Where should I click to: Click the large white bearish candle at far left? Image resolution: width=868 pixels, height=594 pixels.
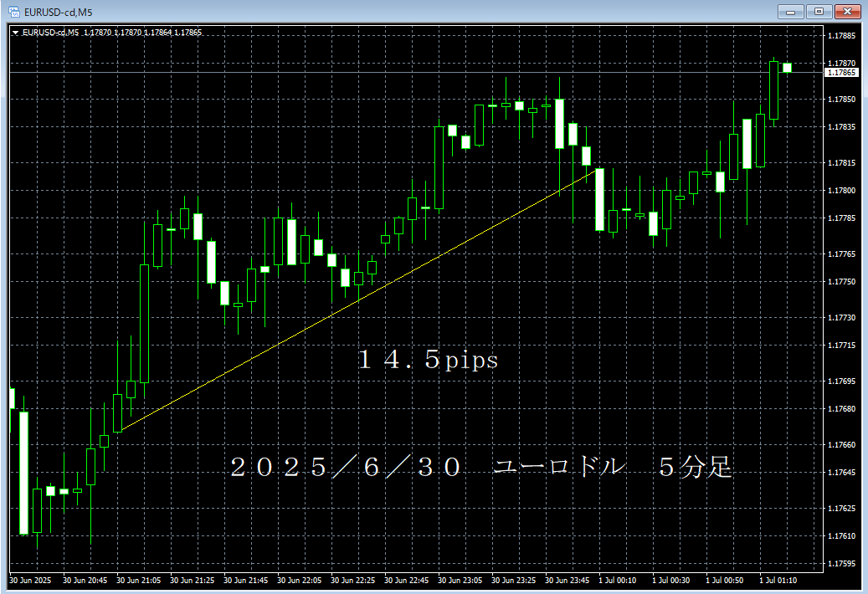[24, 473]
